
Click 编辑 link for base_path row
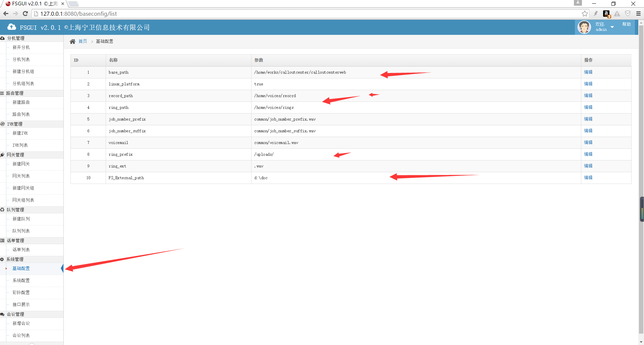click(588, 72)
